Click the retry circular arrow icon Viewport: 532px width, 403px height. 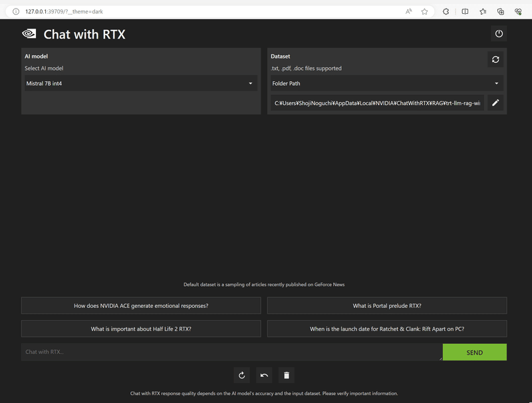241,375
